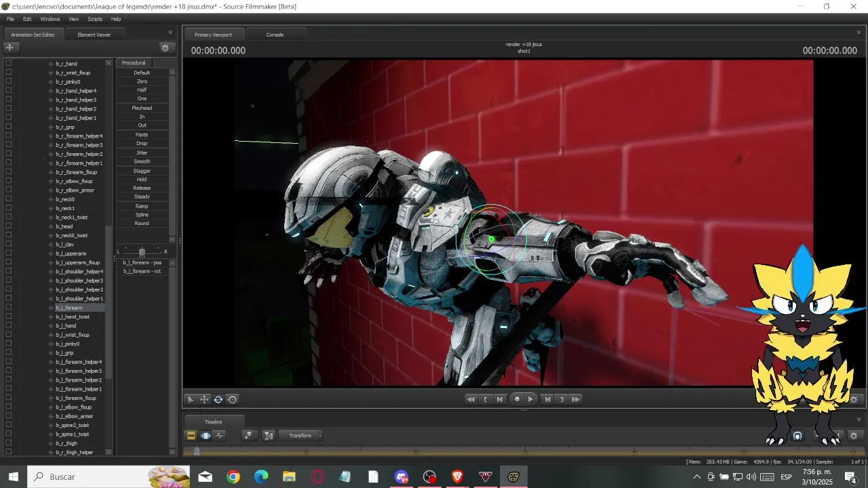The image size is (868, 488).
Task: Switch timeline to Clip Editor mode
Action: pyautogui.click(x=191, y=436)
